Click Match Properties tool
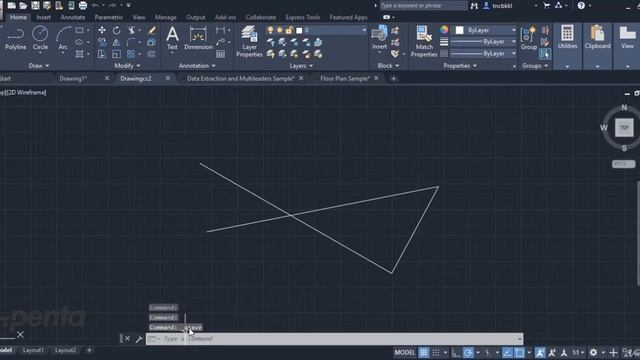Viewport: 640px width, 360px height. pyautogui.click(x=424, y=41)
